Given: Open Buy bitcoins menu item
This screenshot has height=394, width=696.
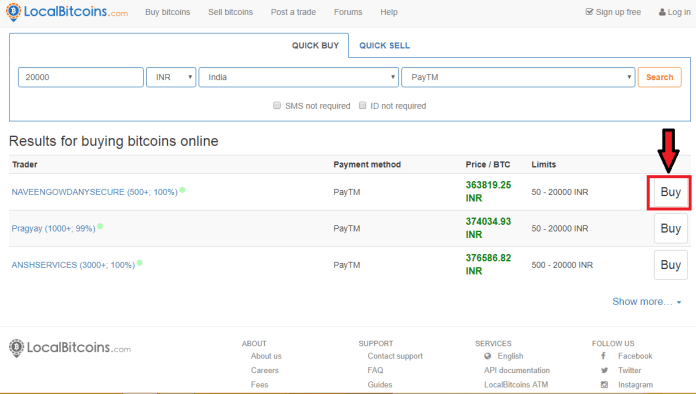Looking at the screenshot, I should click(x=167, y=12).
